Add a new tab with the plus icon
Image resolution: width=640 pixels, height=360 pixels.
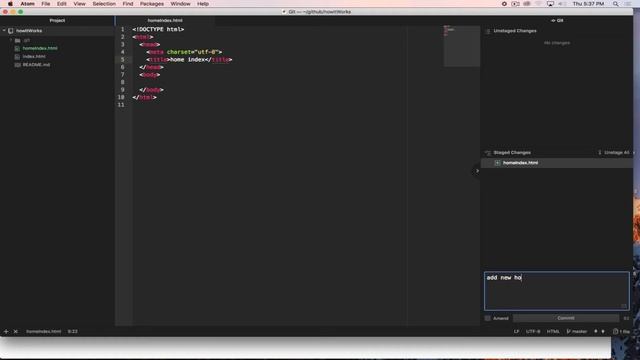coord(6,331)
